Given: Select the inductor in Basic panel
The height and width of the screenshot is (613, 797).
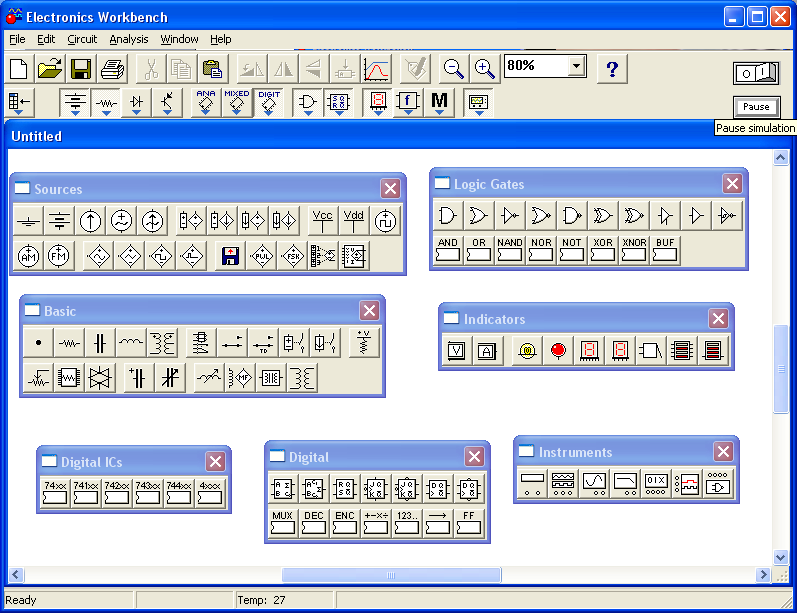Looking at the screenshot, I should (131, 343).
